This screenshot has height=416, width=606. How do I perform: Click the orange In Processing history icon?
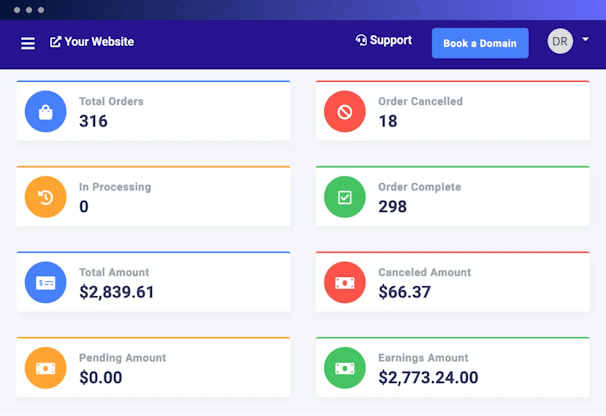click(x=45, y=197)
